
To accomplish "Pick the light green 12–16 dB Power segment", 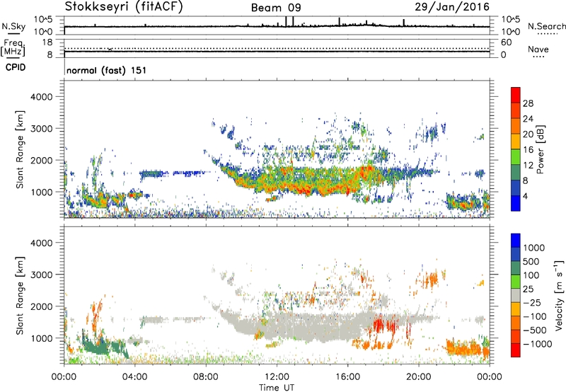I will 516,157.
